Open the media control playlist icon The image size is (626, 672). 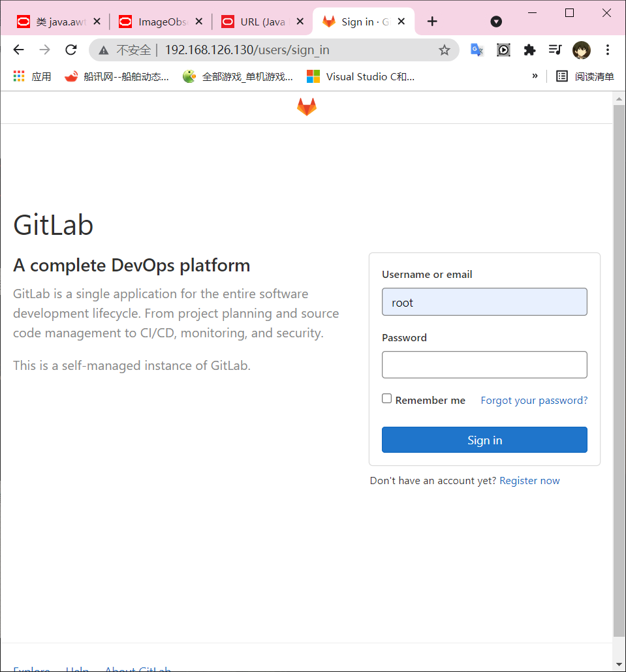pos(555,50)
